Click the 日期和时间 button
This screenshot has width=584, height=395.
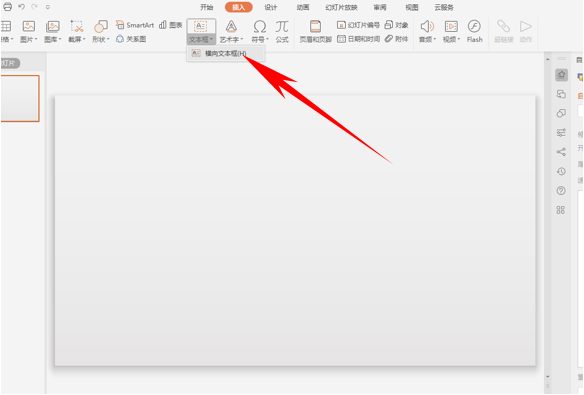point(358,39)
